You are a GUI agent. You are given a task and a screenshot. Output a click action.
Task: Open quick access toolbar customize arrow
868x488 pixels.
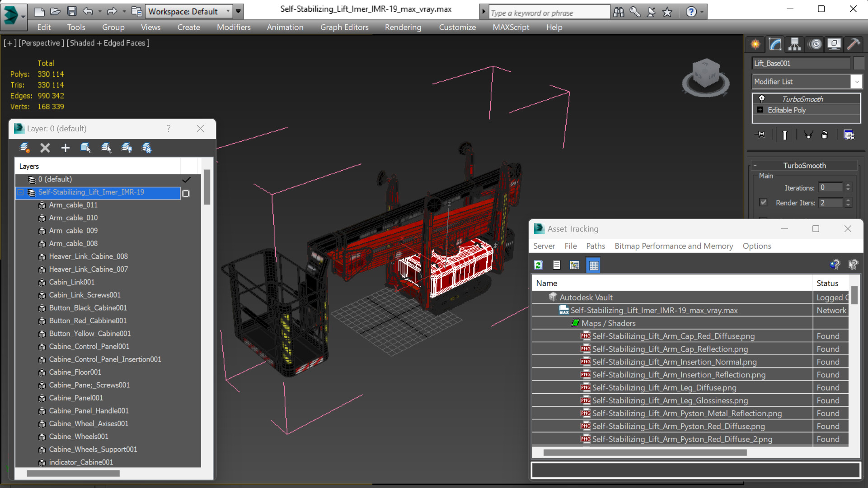point(238,11)
